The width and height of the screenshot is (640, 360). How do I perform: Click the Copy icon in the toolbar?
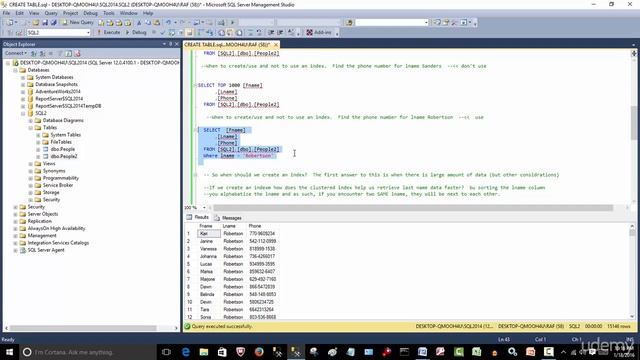coord(148,22)
